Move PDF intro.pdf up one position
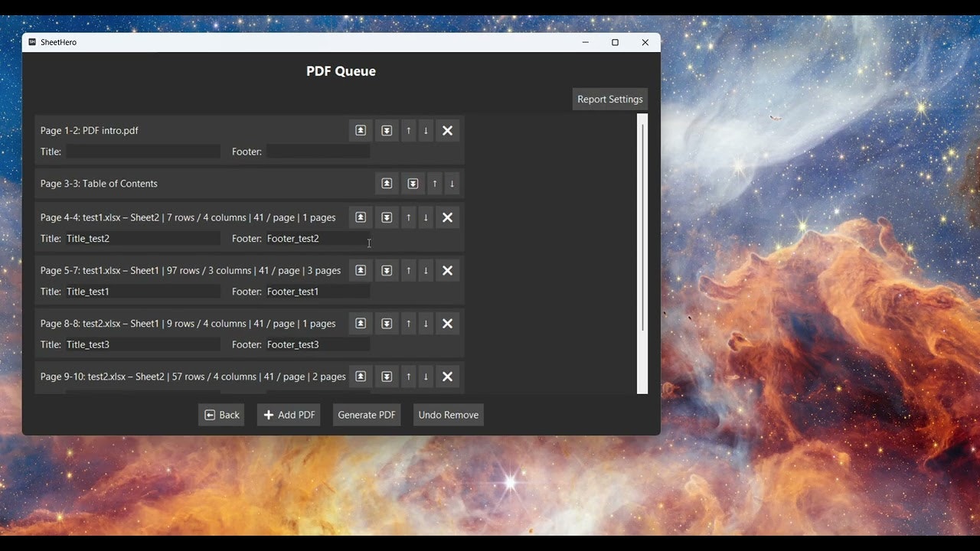Screen dimensions: 980x551 (409, 131)
